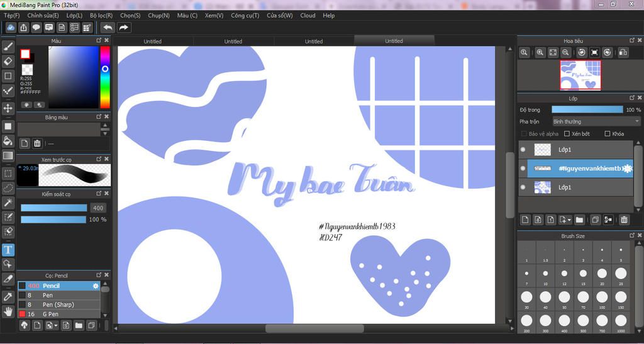This screenshot has height=344, width=644.
Task: Switch to the first Untitled tab
Action: 152,41
